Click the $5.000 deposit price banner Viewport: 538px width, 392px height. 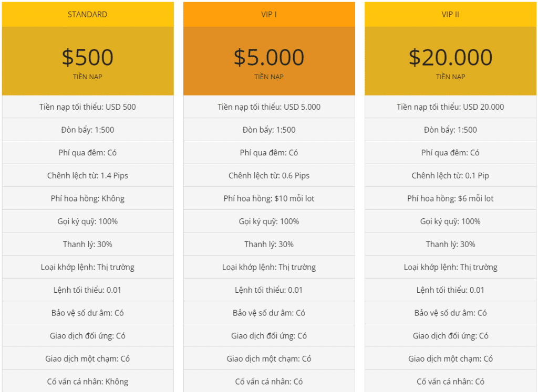pos(269,57)
